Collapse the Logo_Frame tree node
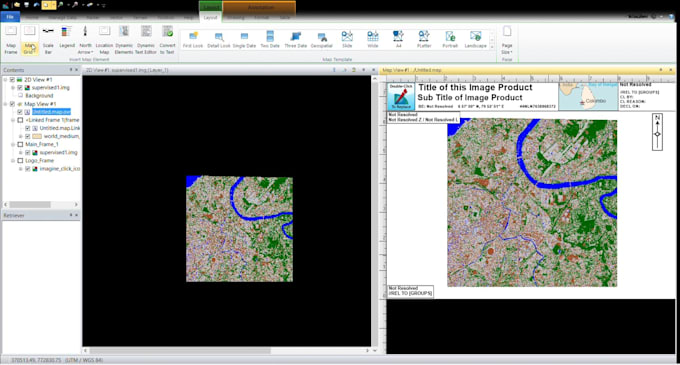This screenshot has height=365, width=680. click(x=13, y=160)
